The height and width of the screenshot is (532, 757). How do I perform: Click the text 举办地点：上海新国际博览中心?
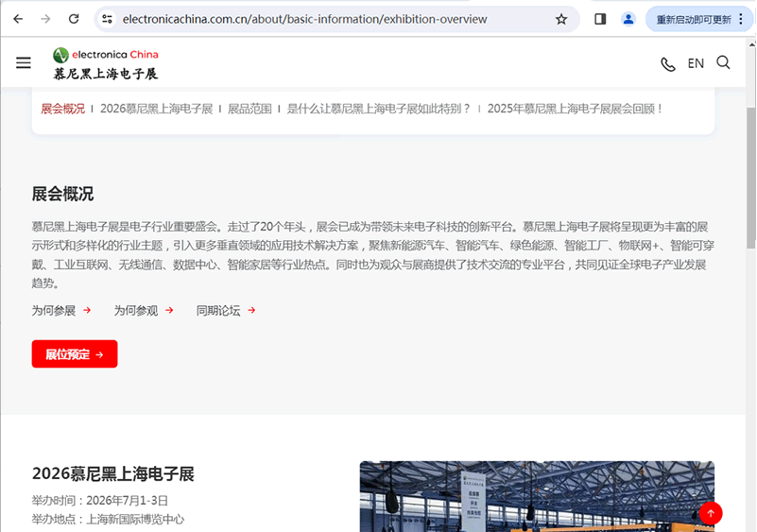pyautogui.click(x=108, y=519)
